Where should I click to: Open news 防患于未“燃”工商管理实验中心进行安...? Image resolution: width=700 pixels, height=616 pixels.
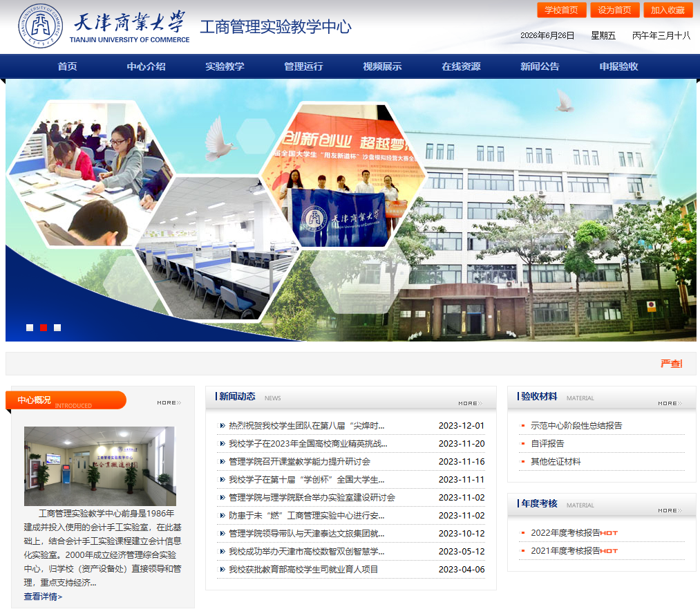point(307,516)
